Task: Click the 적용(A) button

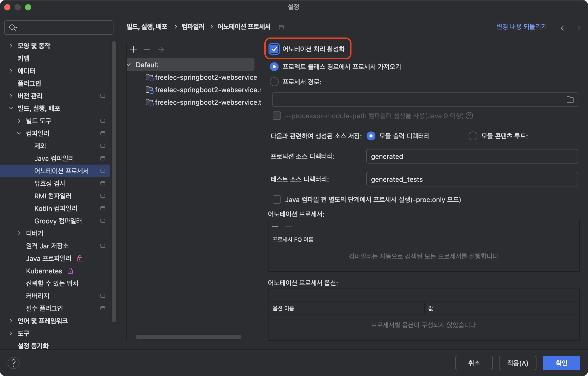Action: point(517,363)
